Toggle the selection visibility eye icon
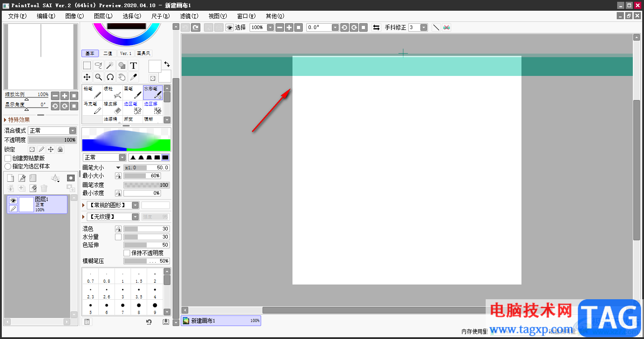Screen dimensions: 644x339 (229, 27)
